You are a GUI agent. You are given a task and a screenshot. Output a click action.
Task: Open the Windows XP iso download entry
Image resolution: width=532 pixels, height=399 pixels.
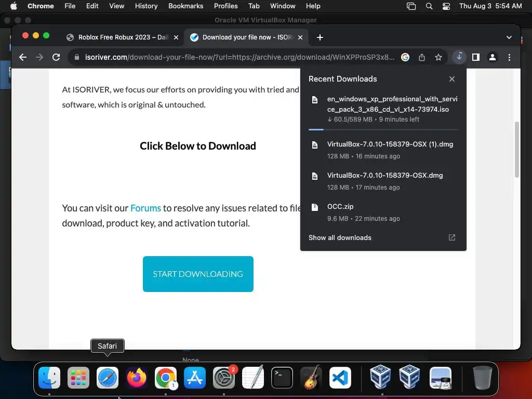tap(383, 109)
